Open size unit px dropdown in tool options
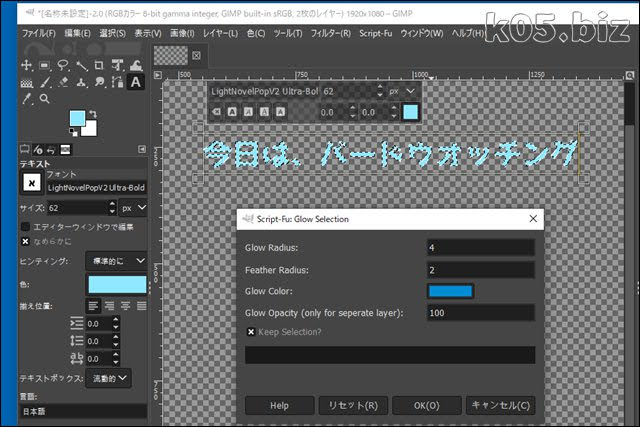Image resolution: width=640 pixels, height=427 pixels. point(133,208)
